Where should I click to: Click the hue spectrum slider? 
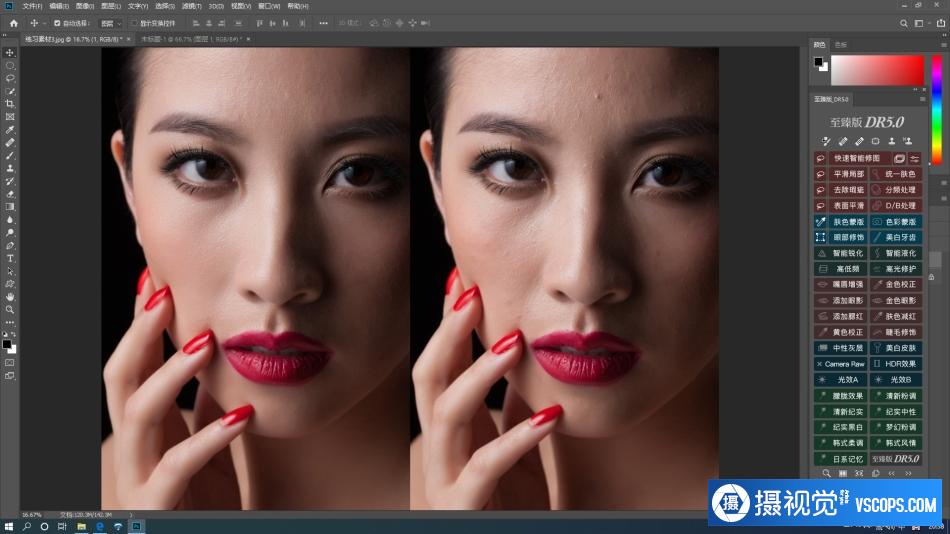point(937,109)
